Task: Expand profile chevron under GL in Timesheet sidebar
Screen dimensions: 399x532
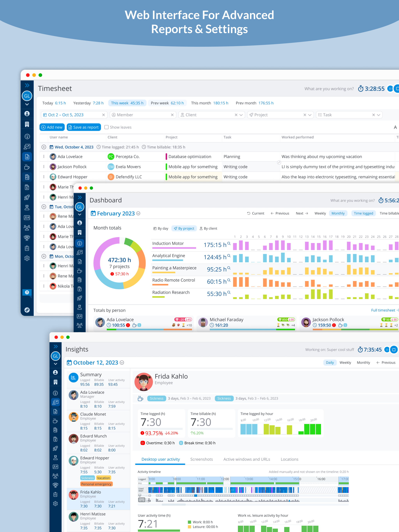Action: point(27,104)
